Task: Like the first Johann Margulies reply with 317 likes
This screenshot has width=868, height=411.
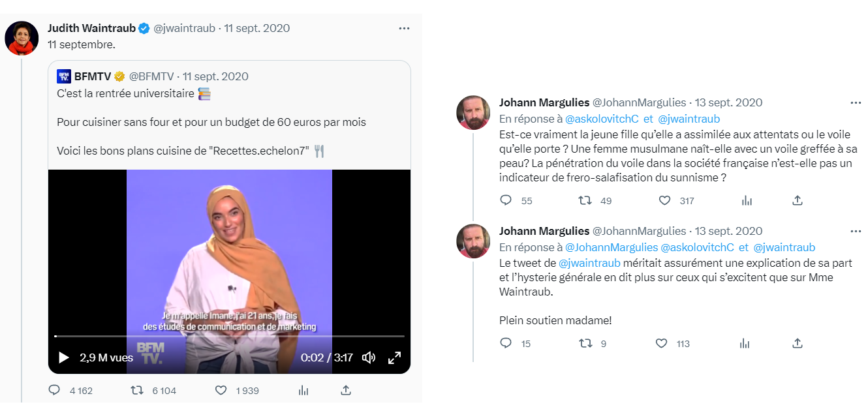Action: pos(664,200)
